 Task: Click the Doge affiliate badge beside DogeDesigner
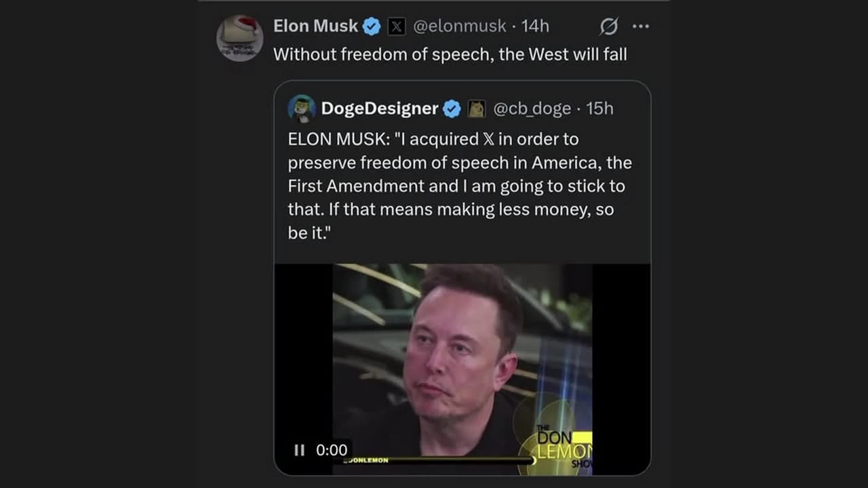pyautogui.click(x=477, y=108)
